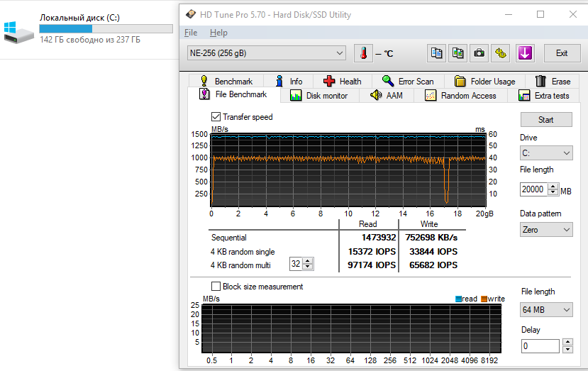Screen dimensions: 588x371
Task: Open the Info tab
Action: click(x=289, y=81)
